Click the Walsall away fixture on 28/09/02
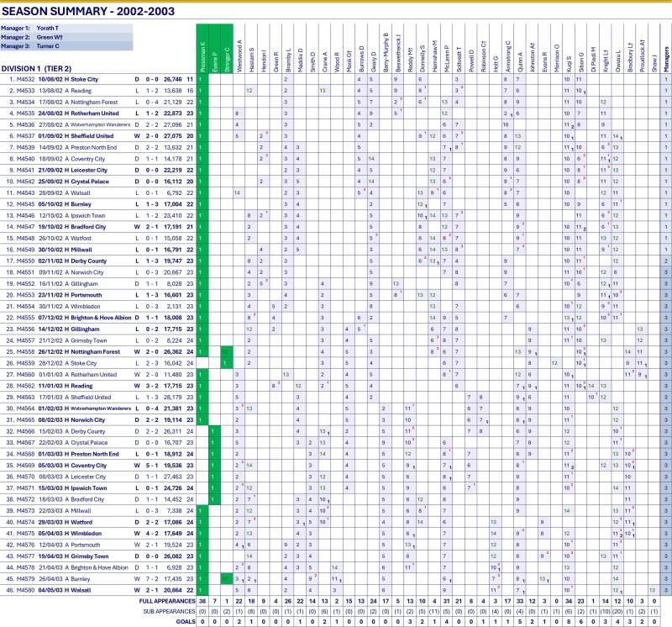Image resolution: width=672 pixels, height=627 pixels. 98,193
